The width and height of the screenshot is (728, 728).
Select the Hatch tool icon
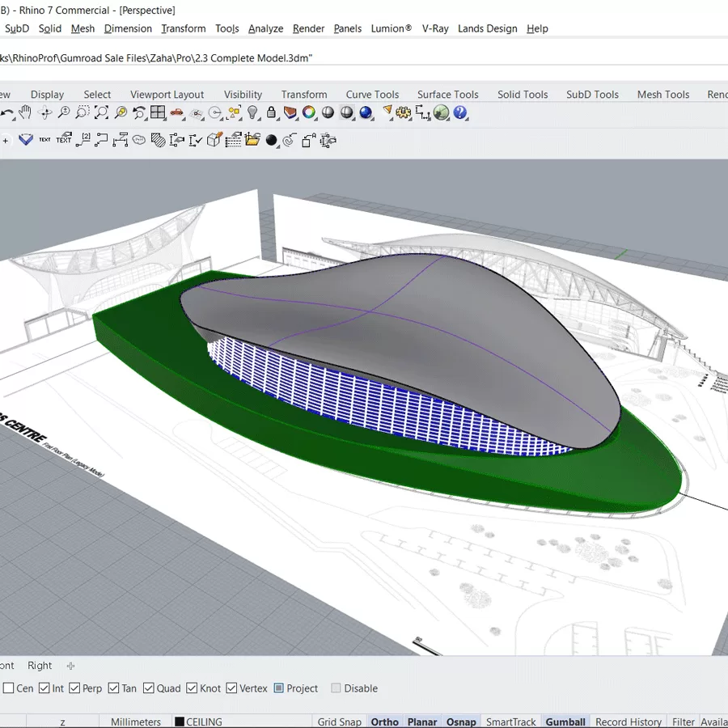click(158, 140)
